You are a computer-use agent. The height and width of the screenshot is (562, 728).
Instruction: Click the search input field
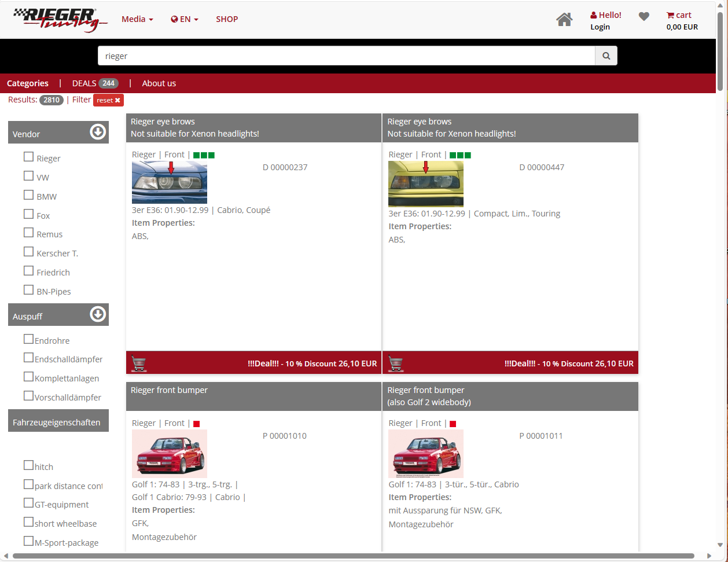click(346, 56)
